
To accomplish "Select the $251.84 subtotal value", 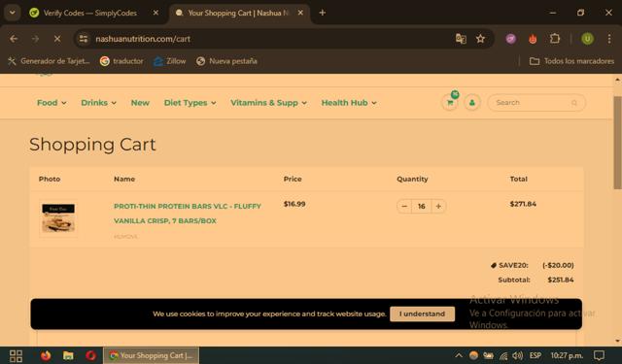I will [561, 280].
